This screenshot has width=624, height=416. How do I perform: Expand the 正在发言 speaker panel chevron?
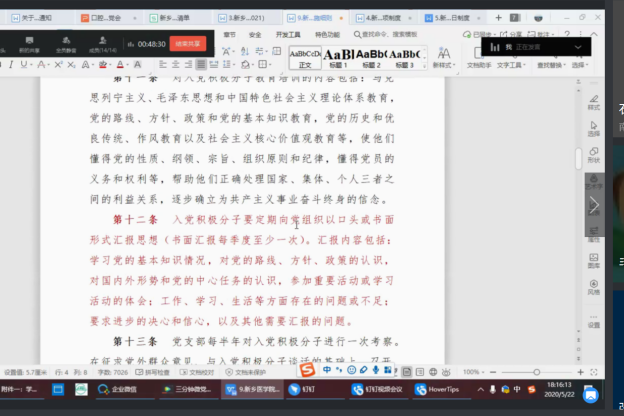tap(578, 47)
